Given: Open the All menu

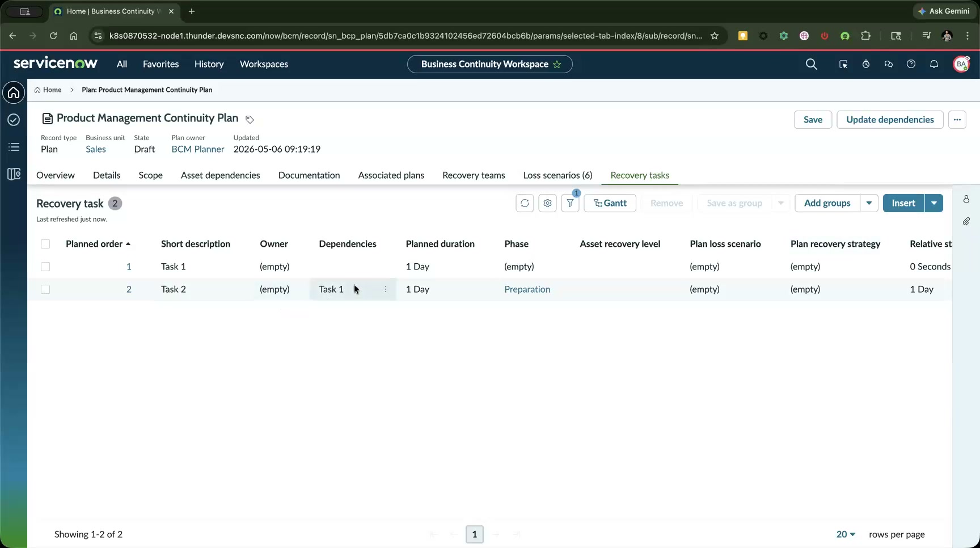Looking at the screenshot, I should pyautogui.click(x=122, y=64).
